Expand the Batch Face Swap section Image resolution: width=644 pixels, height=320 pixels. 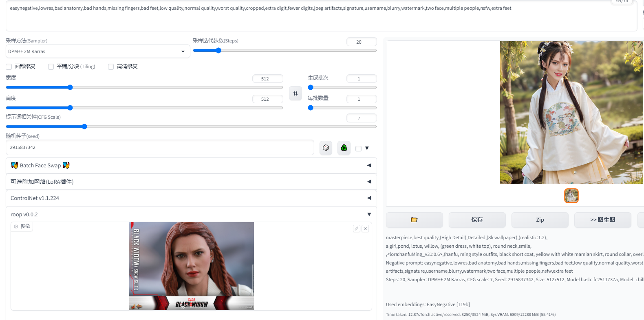(x=191, y=165)
